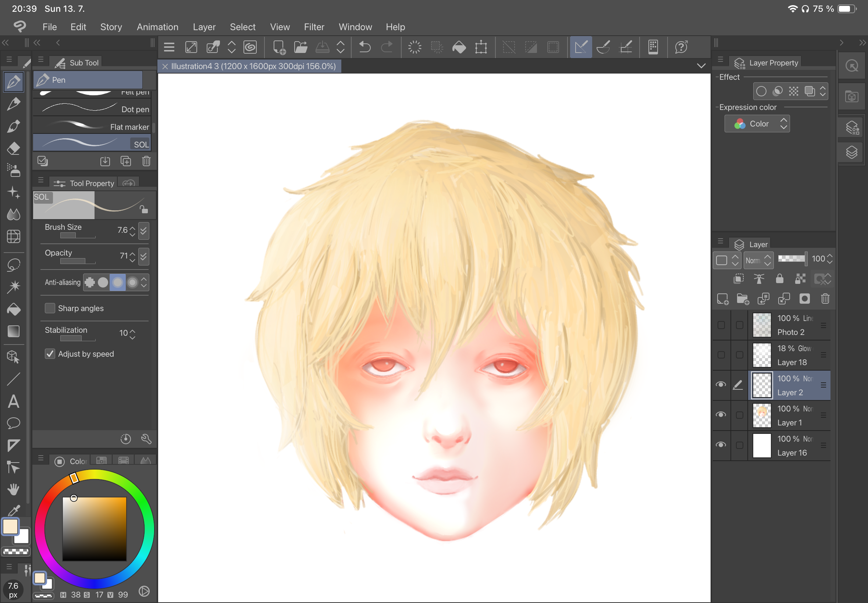Create a layer mask

[x=804, y=299]
